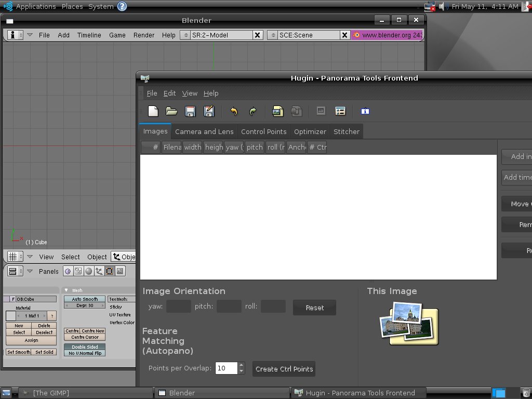Image resolution: width=532 pixels, height=399 pixels.
Task: Open Blender Timeline menu
Action: click(x=89, y=35)
